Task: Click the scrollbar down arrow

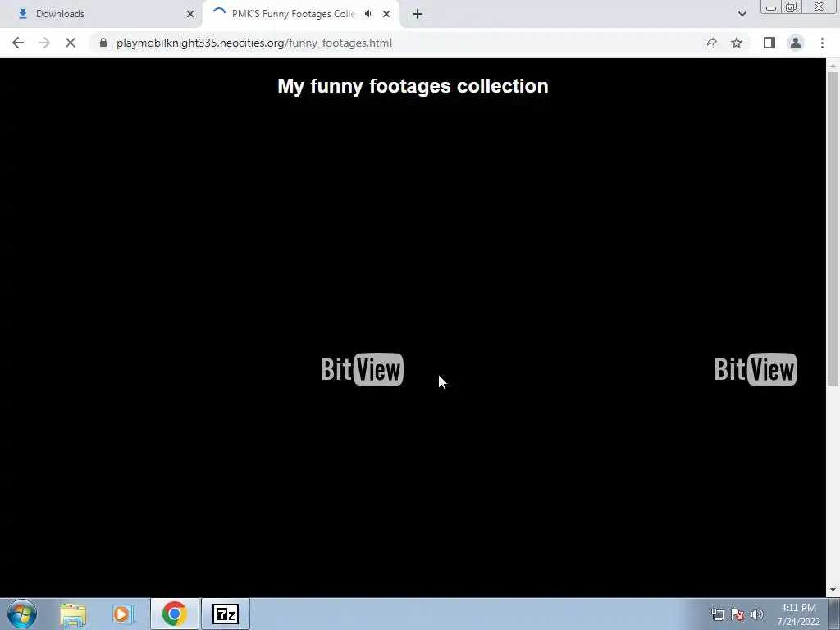Action: (x=833, y=591)
